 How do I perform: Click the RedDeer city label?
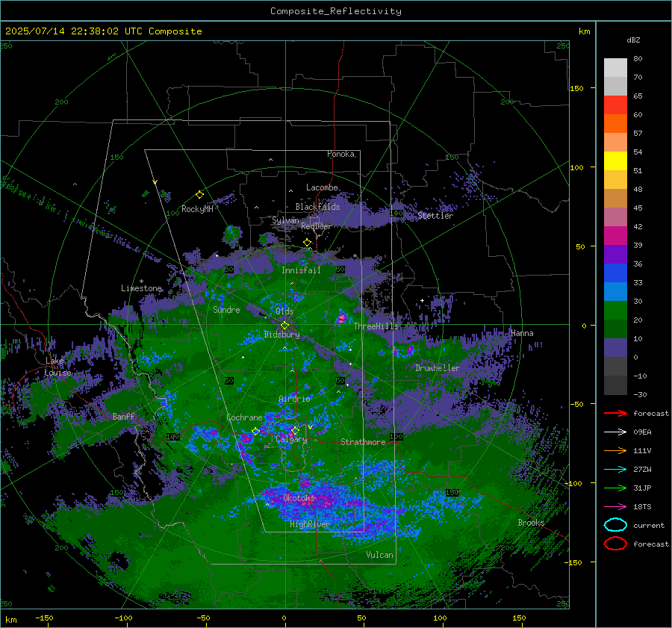click(317, 226)
